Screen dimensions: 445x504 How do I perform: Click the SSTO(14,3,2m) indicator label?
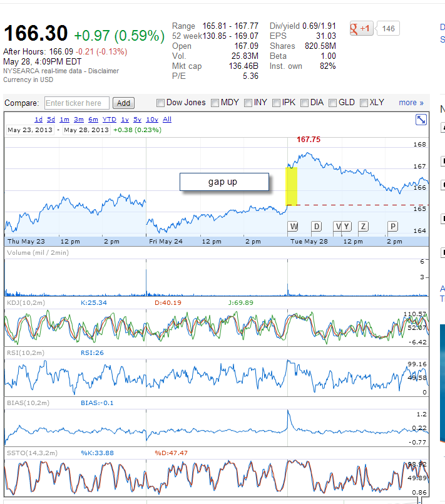(32, 453)
